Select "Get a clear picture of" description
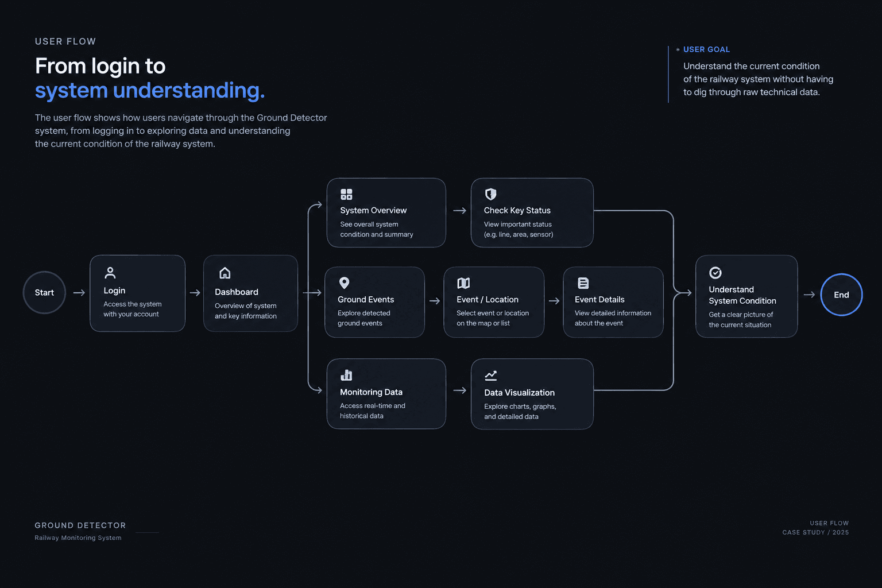 741,314
